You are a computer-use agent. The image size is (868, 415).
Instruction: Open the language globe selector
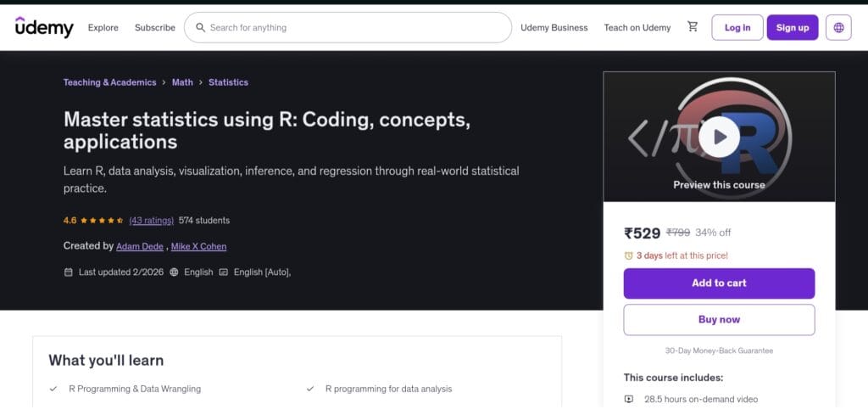pyautogui.click(x=838, y=28)
